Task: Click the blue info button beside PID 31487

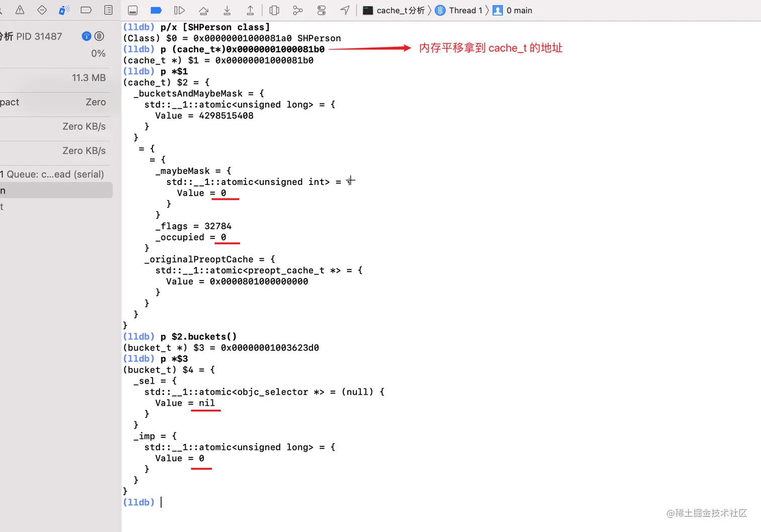Action: pos(87,36)
